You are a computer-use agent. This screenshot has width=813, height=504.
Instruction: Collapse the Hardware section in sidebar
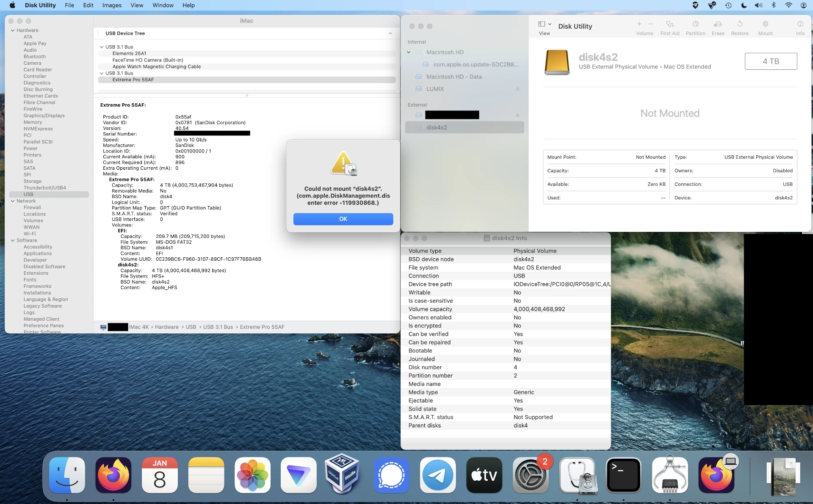13,30
